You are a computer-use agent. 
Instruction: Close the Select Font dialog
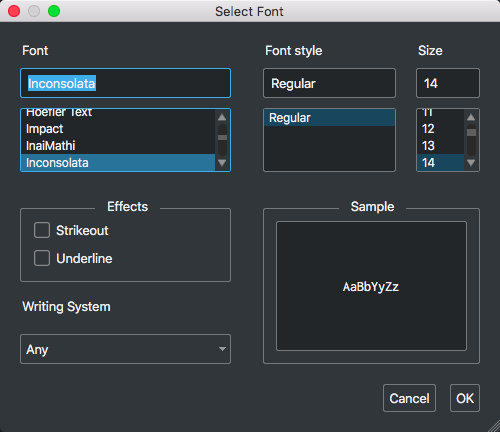pyautogui.click(x=14, y=11)
